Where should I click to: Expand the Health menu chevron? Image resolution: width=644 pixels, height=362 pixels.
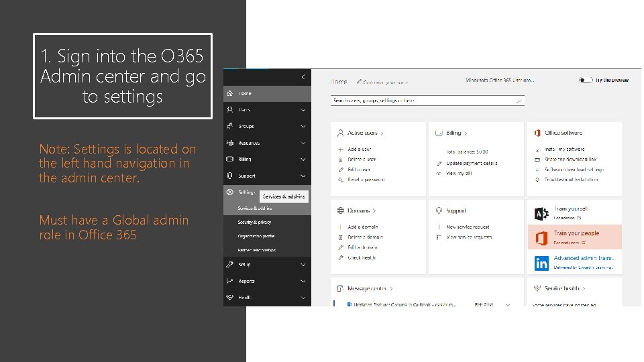click(303, 298)
